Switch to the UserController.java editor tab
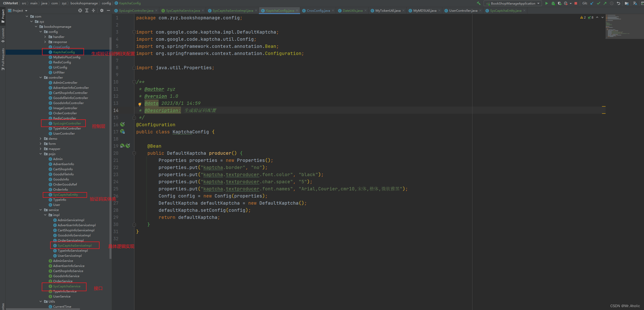Image resolution: width=644 pixels, height=310 pixels. 463,10
